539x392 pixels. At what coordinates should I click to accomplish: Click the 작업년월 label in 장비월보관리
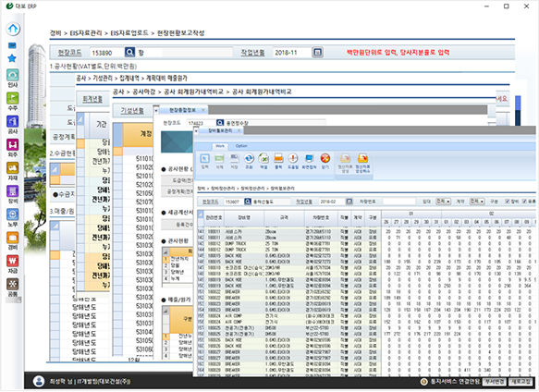304,202
